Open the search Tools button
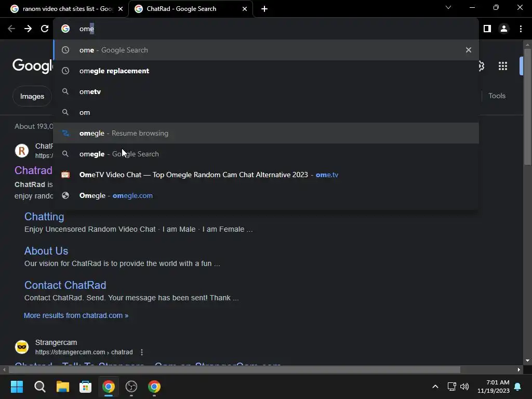Viewport: 532px width, 399px height. tap(497, 96)
